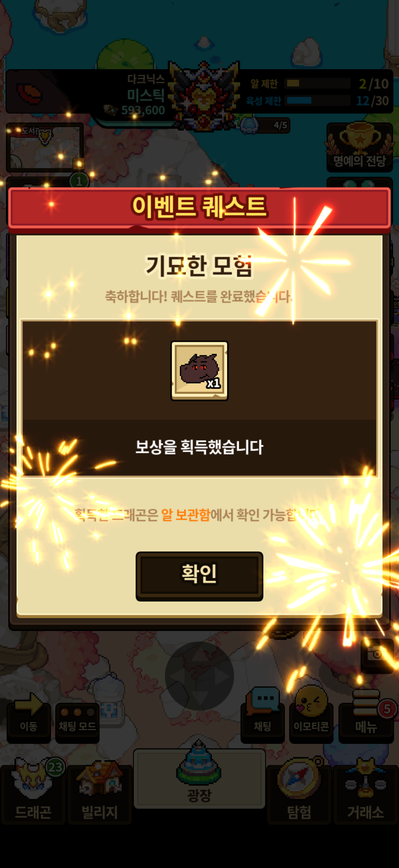This screenshot has width=399, height=868.
Task: Tap the camera screenshot icon
Action: point(377,656)
